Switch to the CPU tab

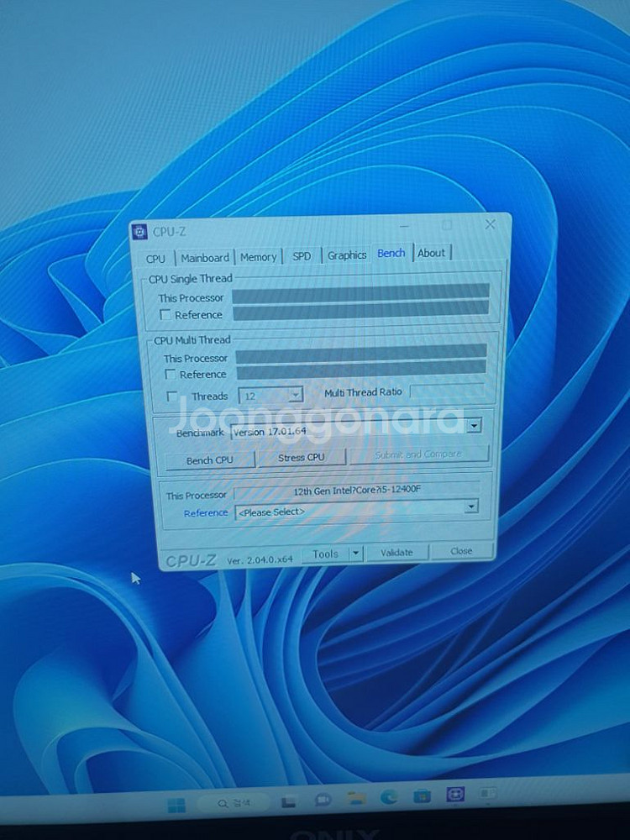click(x=155, y=259)
